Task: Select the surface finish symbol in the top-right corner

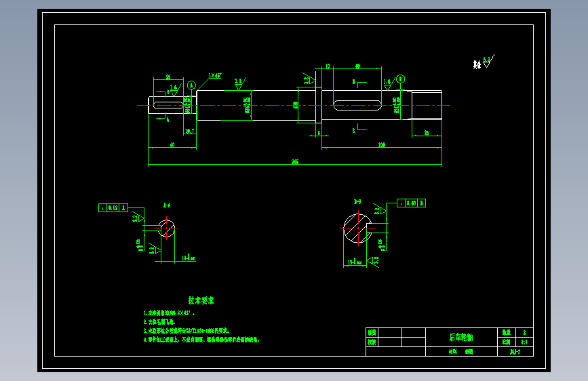Action: 488,61
